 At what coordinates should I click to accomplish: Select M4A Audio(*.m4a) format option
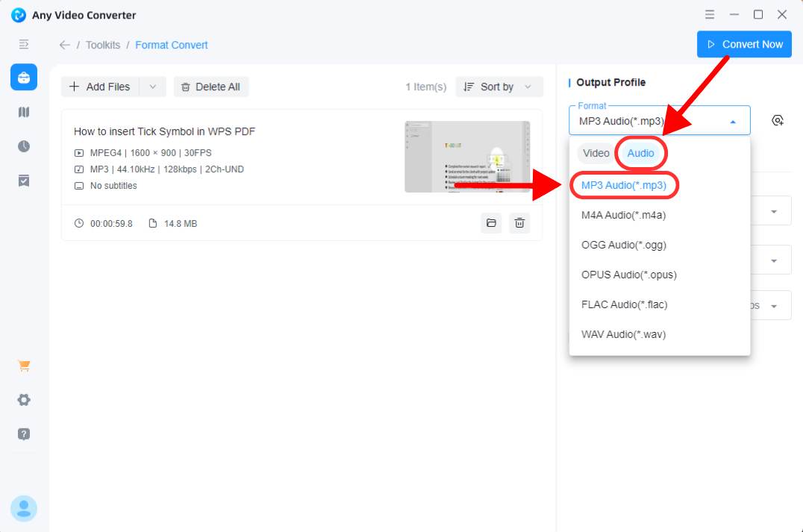click(623, 215)
